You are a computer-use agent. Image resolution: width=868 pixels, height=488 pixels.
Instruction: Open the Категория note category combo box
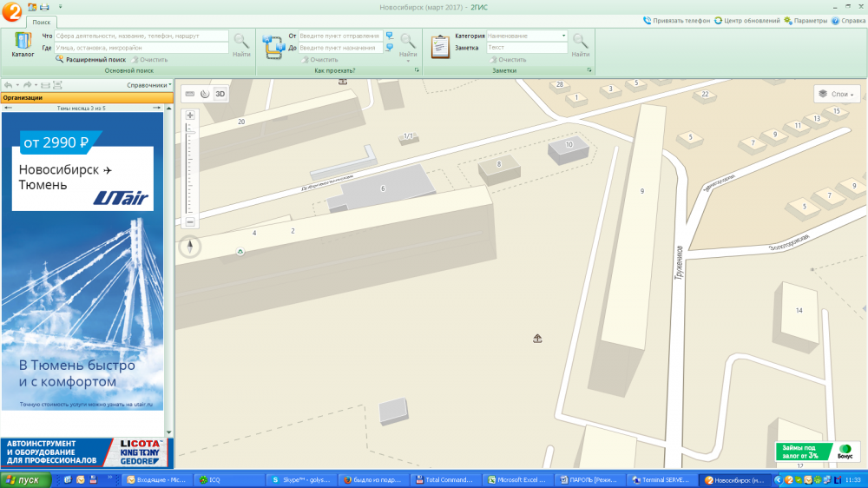click(x=526, y=36)
